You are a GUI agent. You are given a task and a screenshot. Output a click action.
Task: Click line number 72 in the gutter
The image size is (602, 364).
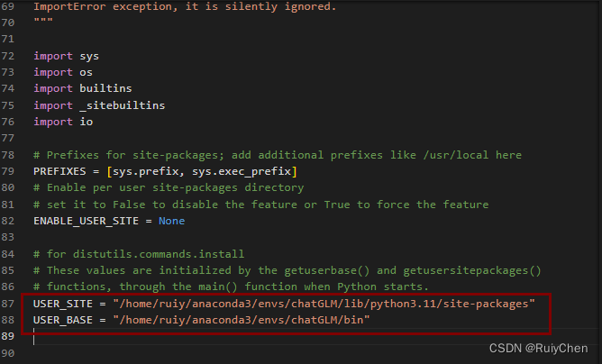[x=8, y=56]
